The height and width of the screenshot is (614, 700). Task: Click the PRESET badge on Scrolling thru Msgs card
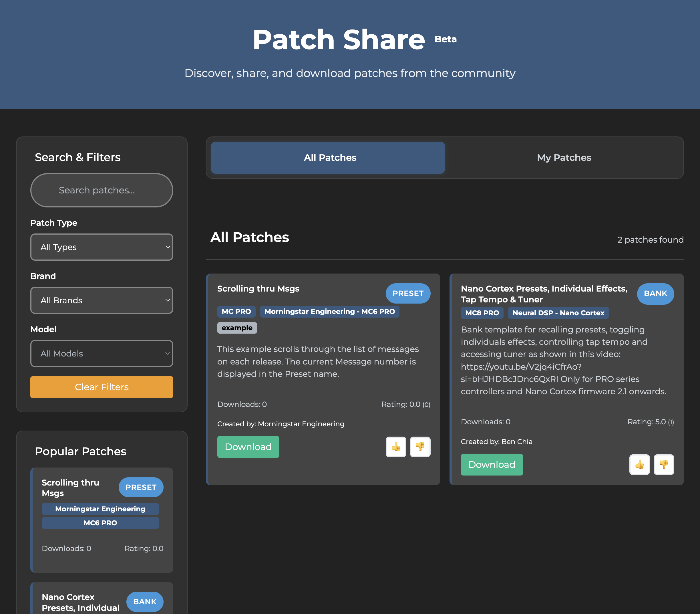[407, 293]
